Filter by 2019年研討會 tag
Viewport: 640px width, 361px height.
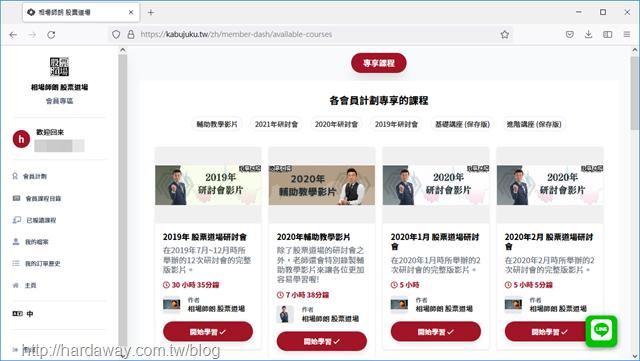396,124
